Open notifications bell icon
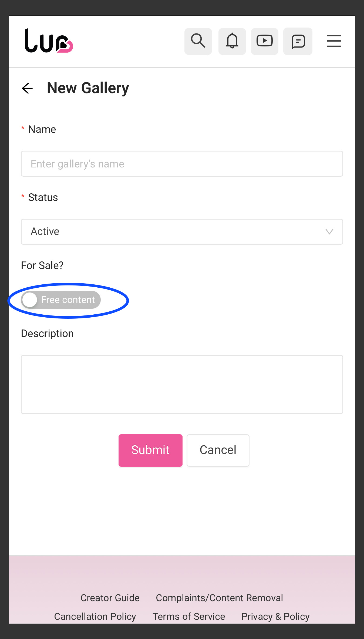This screenshot has height=639, width=364. 232,41
